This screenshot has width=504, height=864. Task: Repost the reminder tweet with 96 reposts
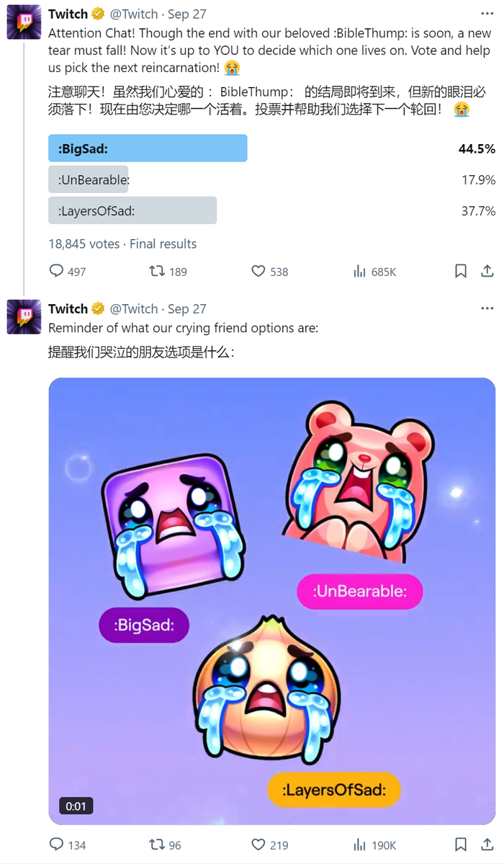165,845
